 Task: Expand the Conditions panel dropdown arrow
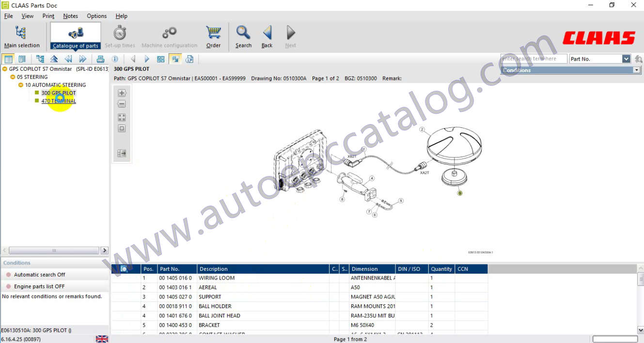click(637, 70)
